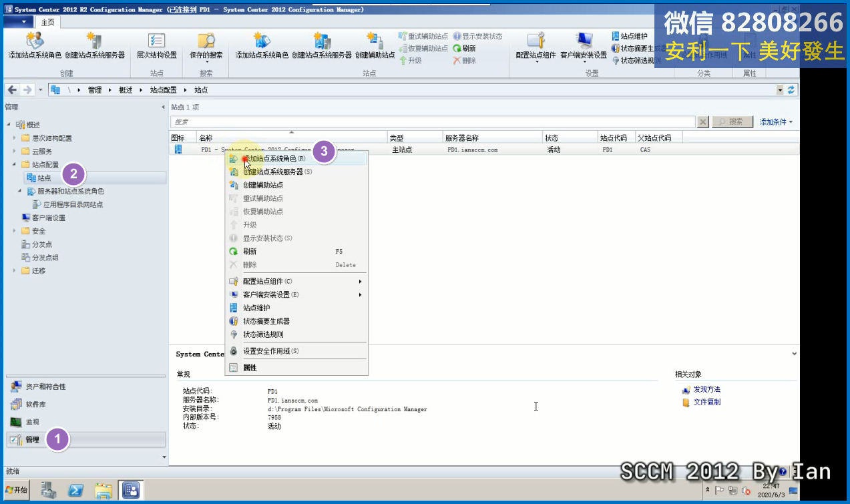Sort by the 服务器名称 column header
The width and height of the screenshot is (850, 504).
493,138
